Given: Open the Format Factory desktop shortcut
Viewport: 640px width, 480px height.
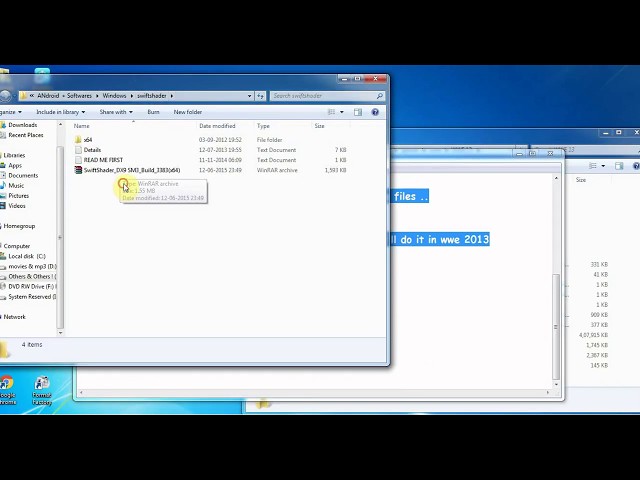Looking at the screenshot, I should point(42,391).
